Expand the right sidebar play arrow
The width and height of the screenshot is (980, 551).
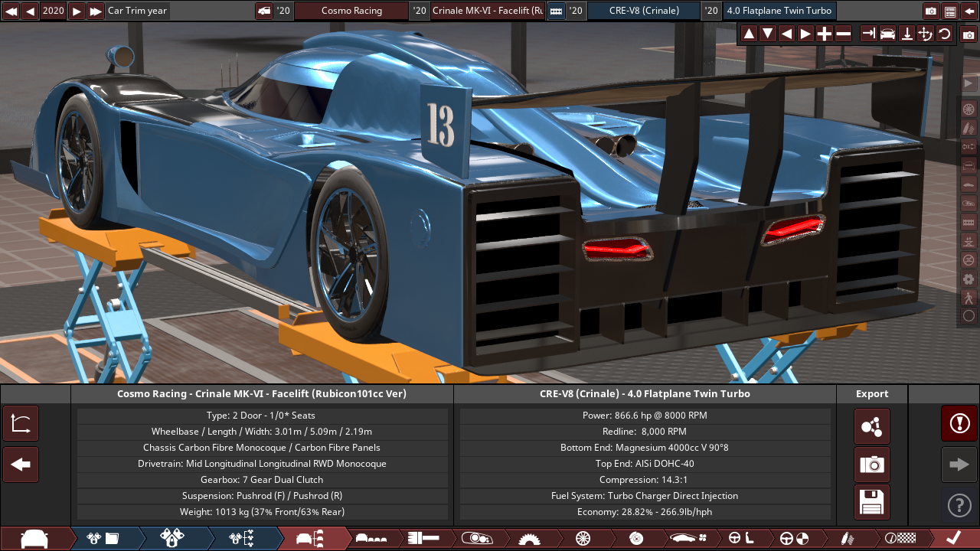969,83
